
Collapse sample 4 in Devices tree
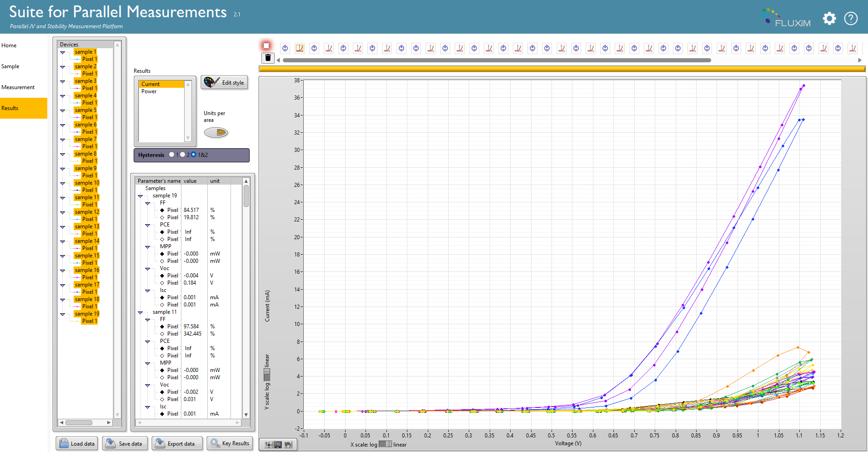[x=63, y=96]
